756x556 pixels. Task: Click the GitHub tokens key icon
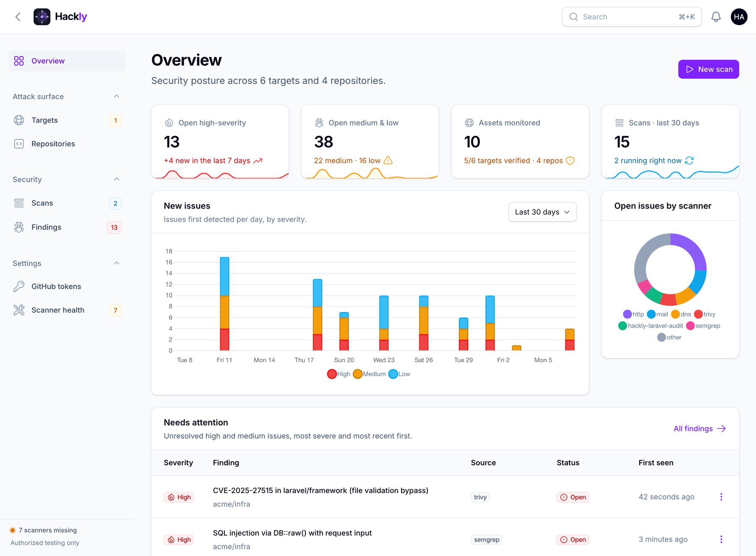tap(19, 286)
